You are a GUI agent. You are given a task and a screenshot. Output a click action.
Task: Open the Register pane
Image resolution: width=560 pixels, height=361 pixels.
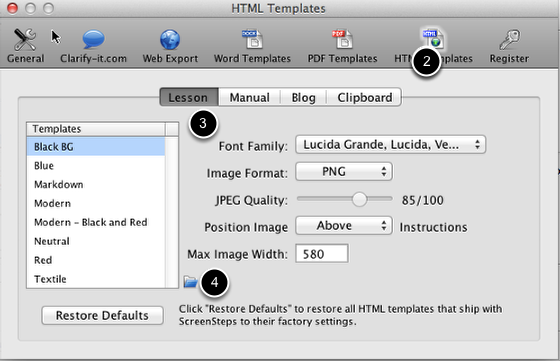509,46
